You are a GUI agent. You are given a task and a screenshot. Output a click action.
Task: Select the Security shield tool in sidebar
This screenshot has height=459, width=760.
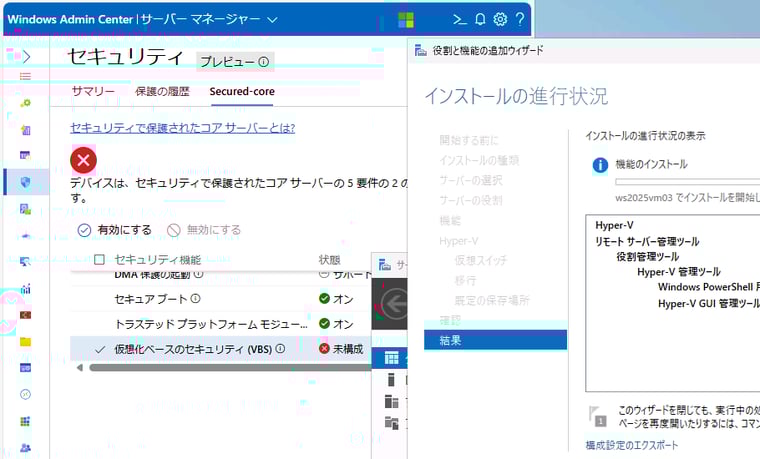click(25, 182)
